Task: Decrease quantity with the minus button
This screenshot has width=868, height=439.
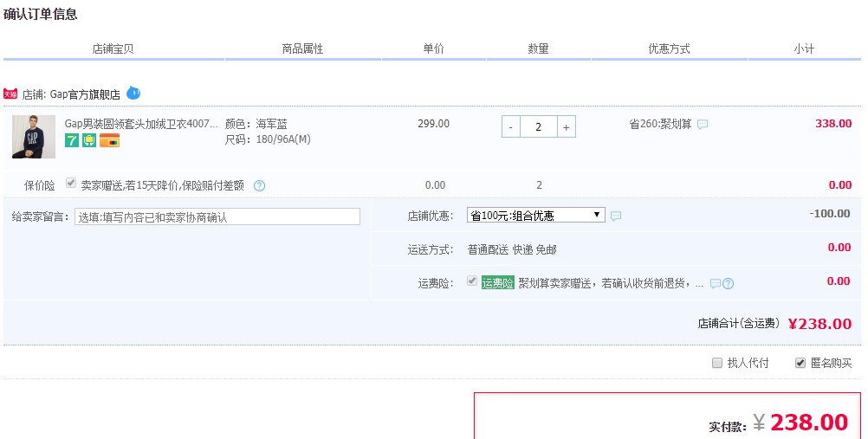Action: (x=511, y=126)
